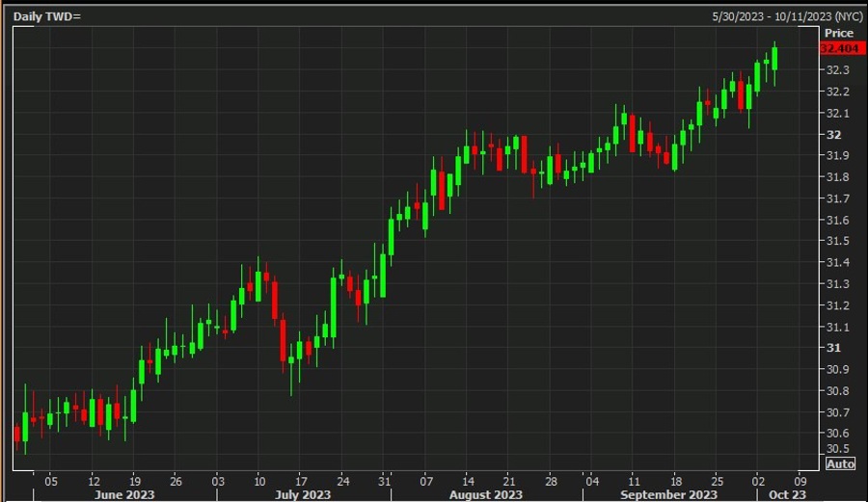The image size is (868, 502).
Task: Click the 31.1 price axis label
Action: [x=837, y=328]
